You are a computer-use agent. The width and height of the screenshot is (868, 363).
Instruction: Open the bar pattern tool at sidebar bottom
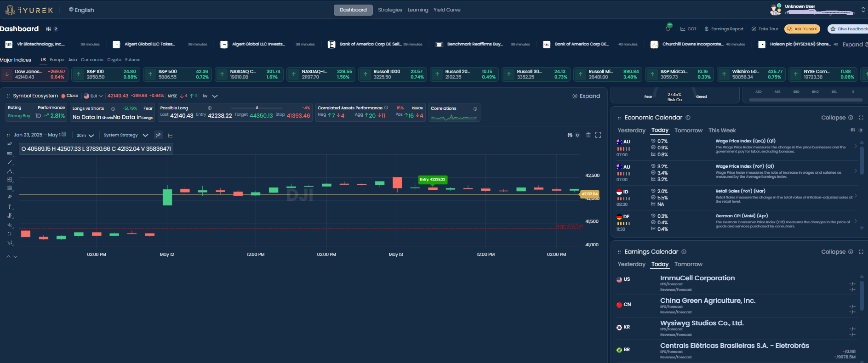(10, 243)
